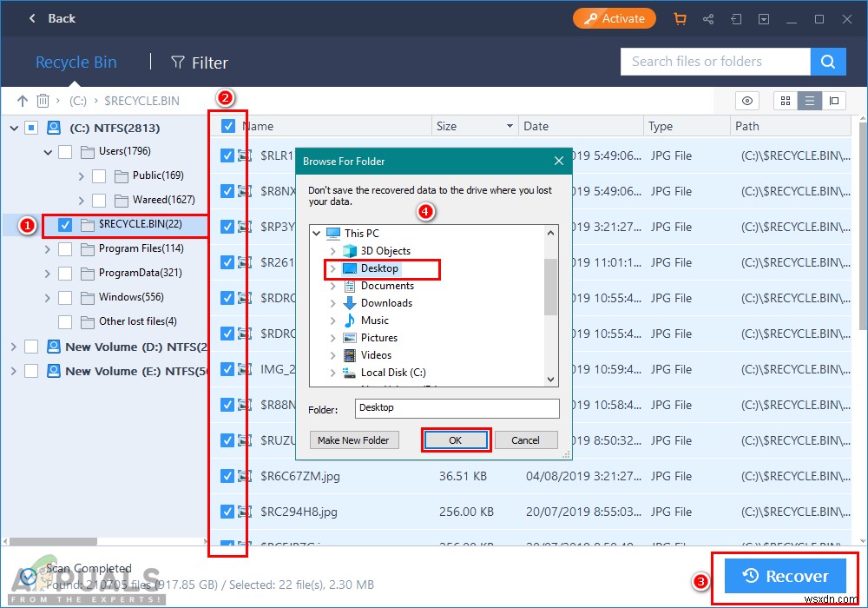Expand Documents in Browse dialog
Image resolution: width=868 pixels, height=608 pixels.
(332, 287)
